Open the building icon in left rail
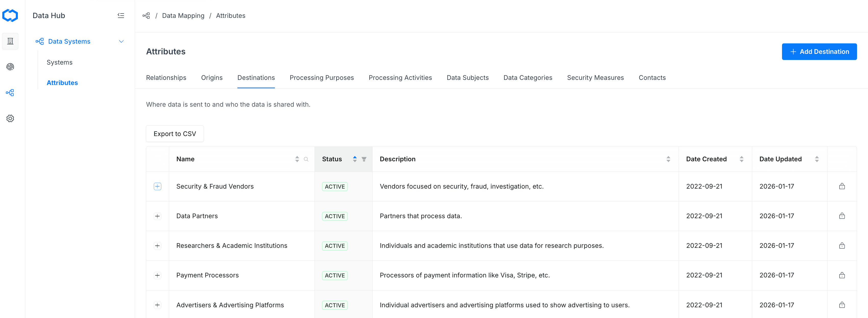This screenshot has width=868, height=318. [10, 41]
